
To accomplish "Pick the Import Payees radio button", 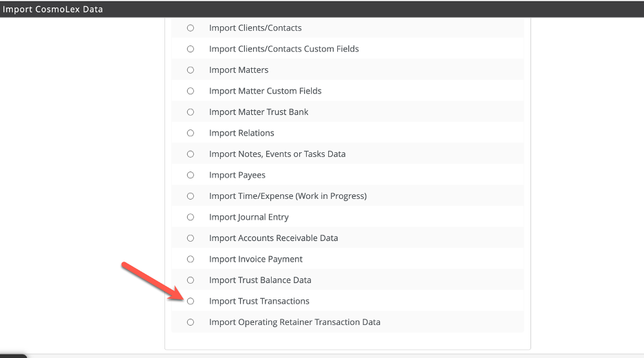I will (191, 175).
